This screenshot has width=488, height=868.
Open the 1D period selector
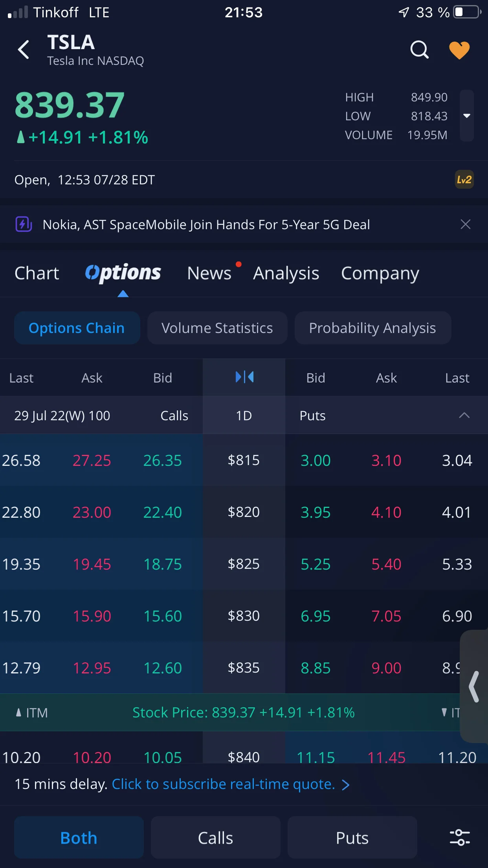click(x=244, y=415)
